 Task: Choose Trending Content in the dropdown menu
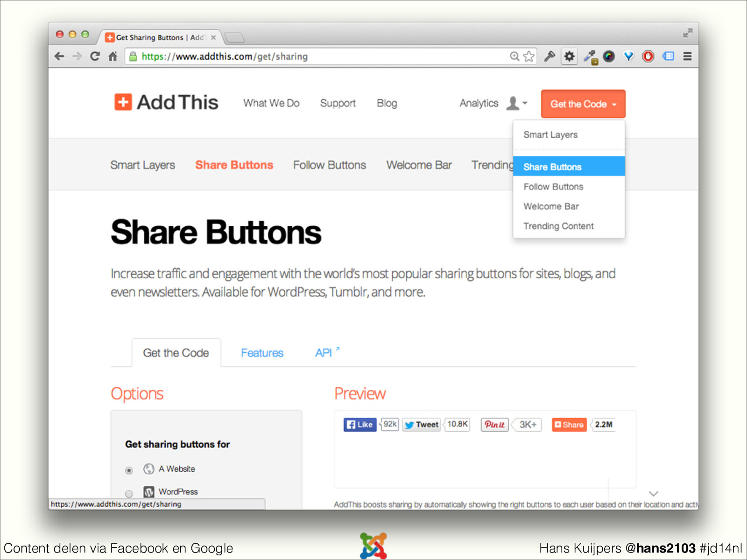coord(569,226)
